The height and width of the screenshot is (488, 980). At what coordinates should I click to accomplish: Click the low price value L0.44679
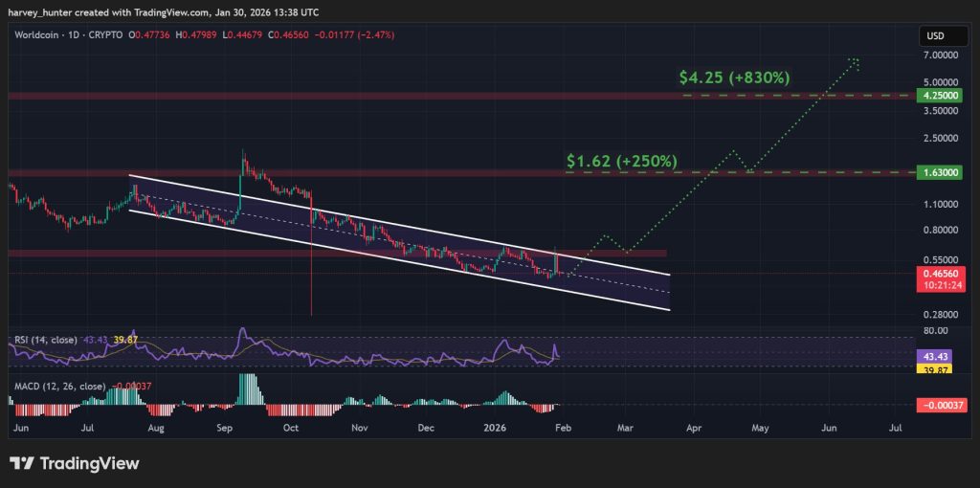[244, 35]
